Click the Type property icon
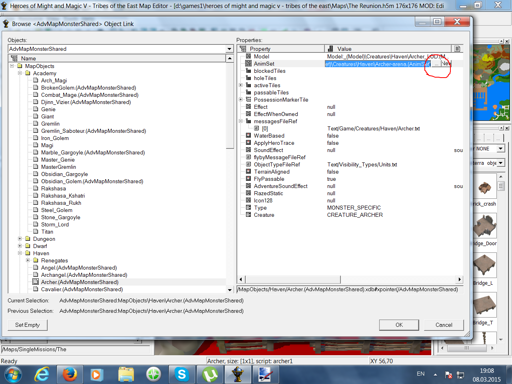Viewport: 512px width, 384px height. click(248, 208)
